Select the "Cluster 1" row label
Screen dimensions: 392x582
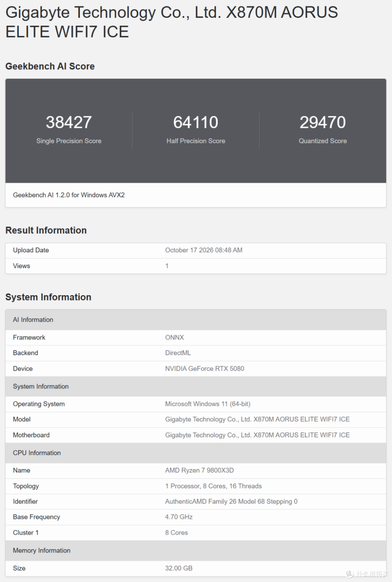coord(26,533)
